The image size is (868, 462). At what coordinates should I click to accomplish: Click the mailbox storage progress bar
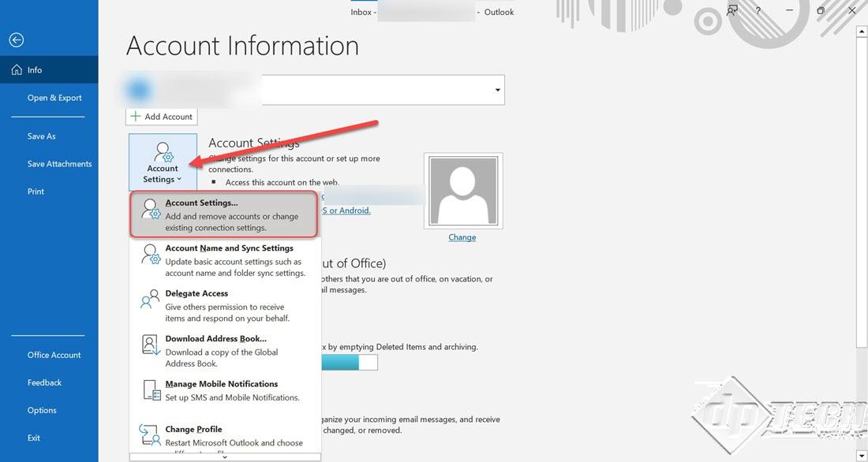coord(350,363)
